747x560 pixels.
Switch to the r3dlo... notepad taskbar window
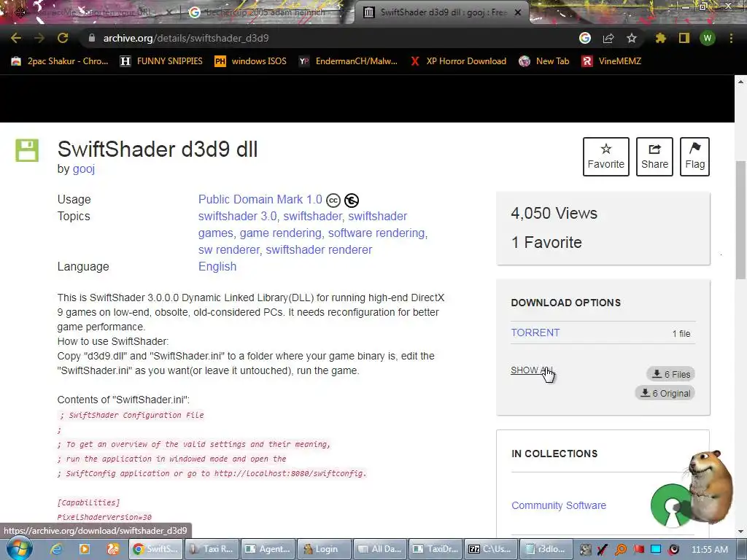546,549
